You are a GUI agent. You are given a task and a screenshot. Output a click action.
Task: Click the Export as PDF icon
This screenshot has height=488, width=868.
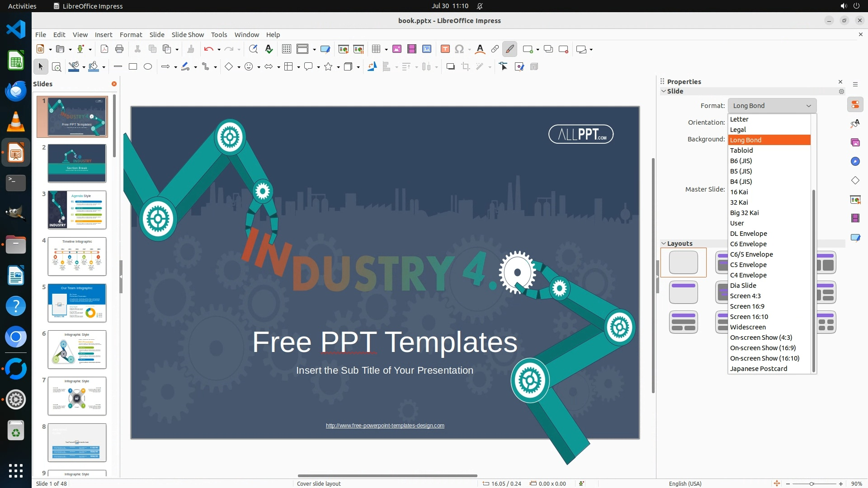[x=104, y=49]
